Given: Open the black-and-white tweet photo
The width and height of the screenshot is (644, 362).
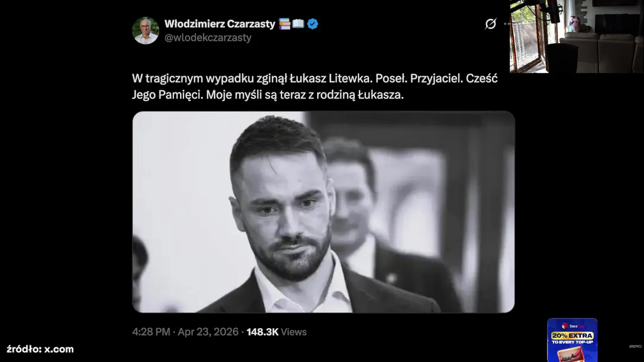Looking at the screenshot, I should pos(324,212).
